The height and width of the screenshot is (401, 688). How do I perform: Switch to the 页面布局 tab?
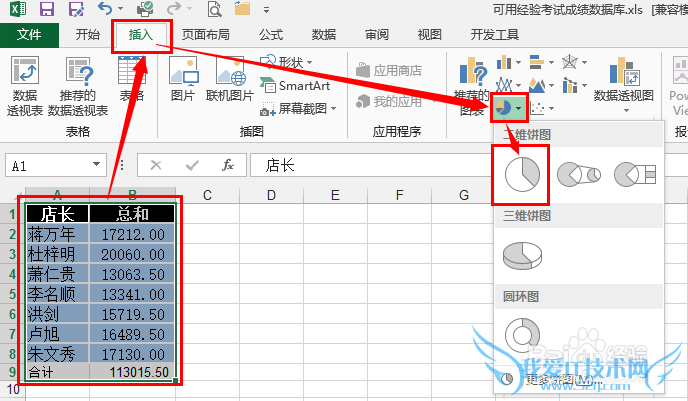click(205, 35)
